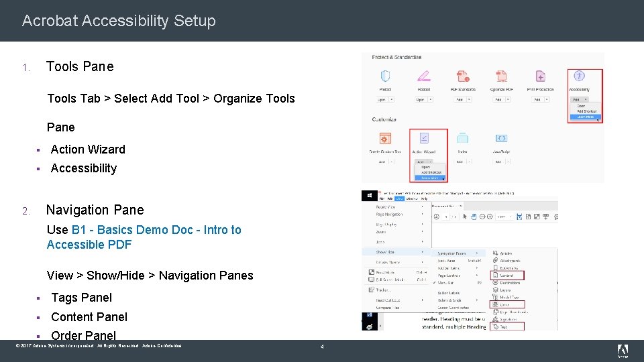The width and height of the screenshot is (644, 362).
Task: Click the JavaScript braces icon
Action: (x=501, y=138)
